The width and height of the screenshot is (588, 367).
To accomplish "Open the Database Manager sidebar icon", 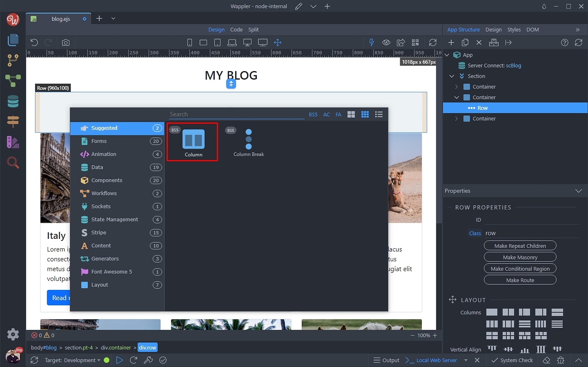I will pos(12,101).
